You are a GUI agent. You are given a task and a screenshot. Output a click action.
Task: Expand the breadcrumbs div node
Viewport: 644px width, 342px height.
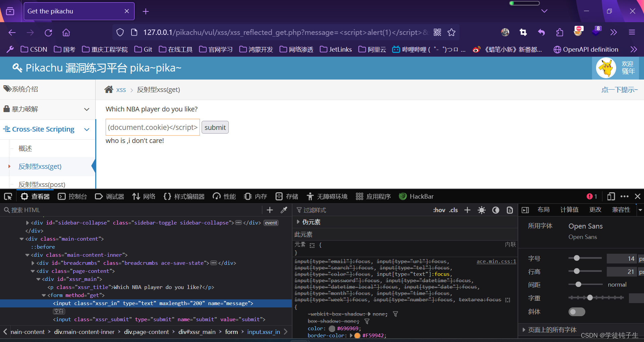coord(33,263)
